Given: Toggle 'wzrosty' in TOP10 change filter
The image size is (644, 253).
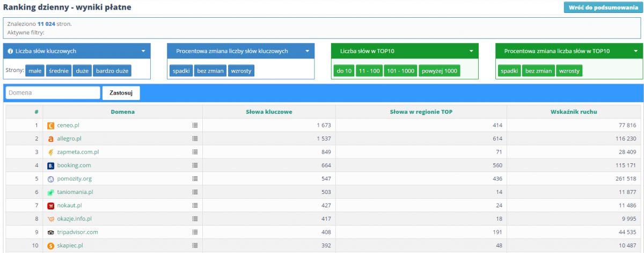Looking at the screenshot, I should point(569,71).
